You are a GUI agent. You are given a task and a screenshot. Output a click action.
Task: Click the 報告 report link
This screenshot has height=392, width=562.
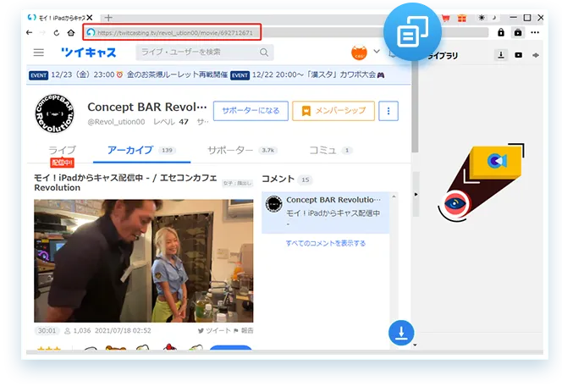pos(244,331)
